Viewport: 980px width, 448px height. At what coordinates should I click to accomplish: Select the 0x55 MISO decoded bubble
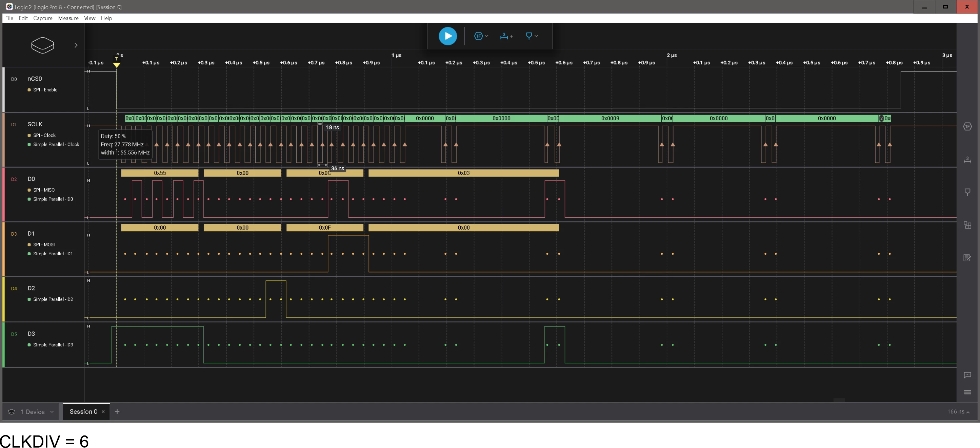click(x=160, y=173)
